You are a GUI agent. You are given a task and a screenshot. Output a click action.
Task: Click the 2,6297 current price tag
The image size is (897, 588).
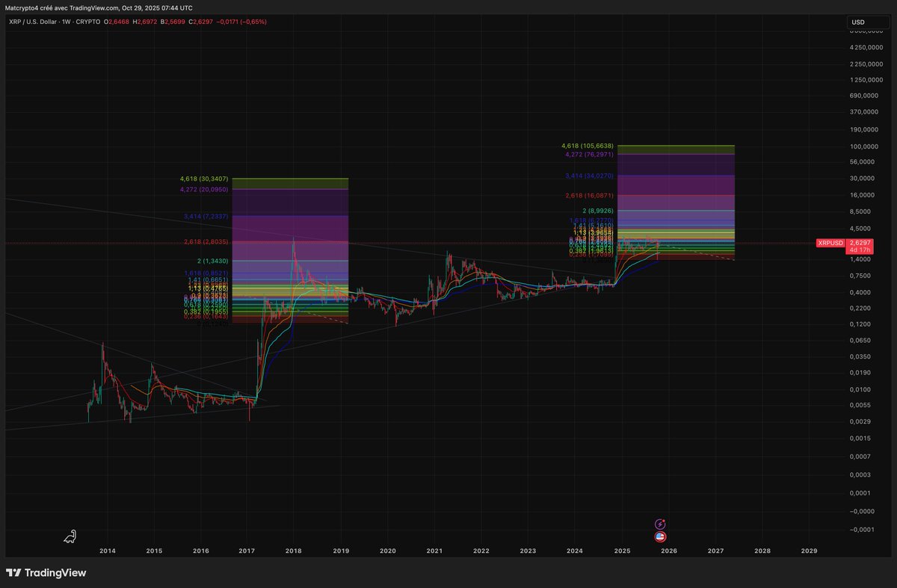pos(860,243)
